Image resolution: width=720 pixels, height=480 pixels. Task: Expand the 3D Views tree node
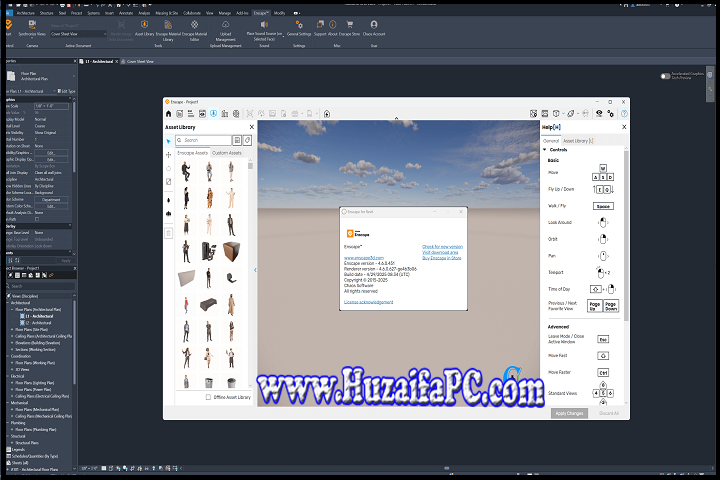point(12,369)
